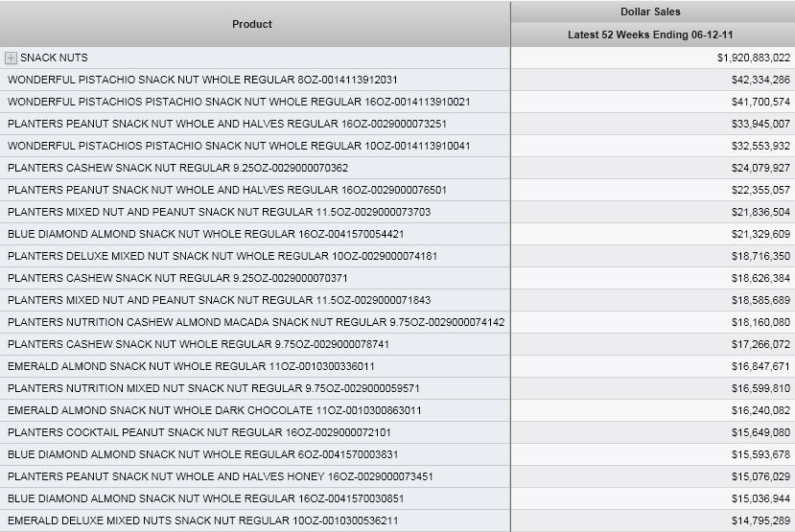Select Emerald Deluxe Mixed Nuts 10OZ row
The height and width of the screenshot is (532, 795).
[x=202, y=520]
